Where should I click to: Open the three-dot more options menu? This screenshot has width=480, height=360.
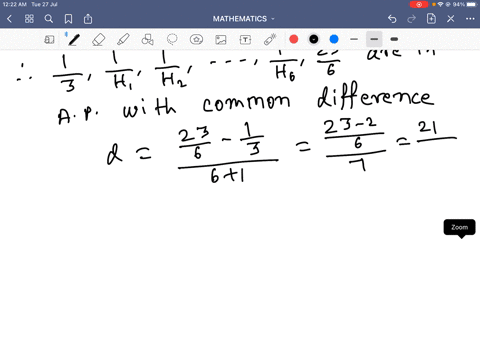tap(470, 19)
